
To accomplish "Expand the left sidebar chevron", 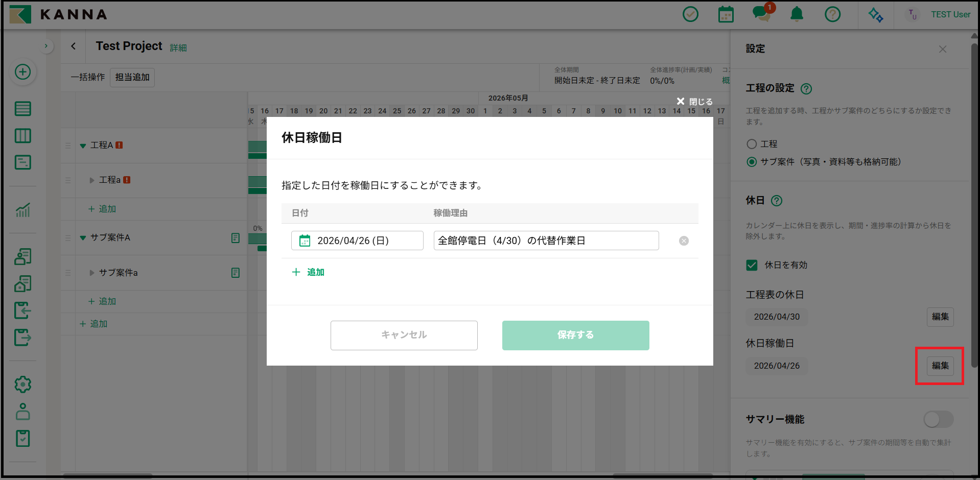I will (46, 46).
